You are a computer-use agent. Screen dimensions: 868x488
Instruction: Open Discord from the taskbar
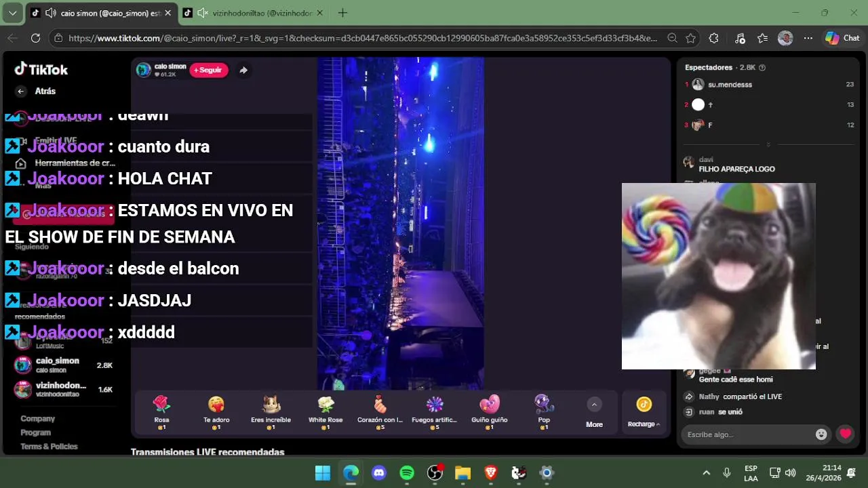379,473
